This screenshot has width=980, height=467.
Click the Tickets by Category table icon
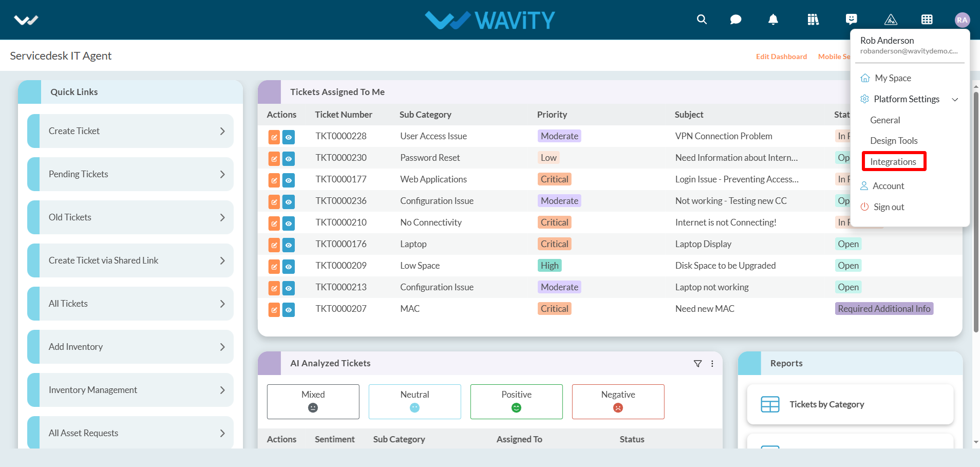770,404
